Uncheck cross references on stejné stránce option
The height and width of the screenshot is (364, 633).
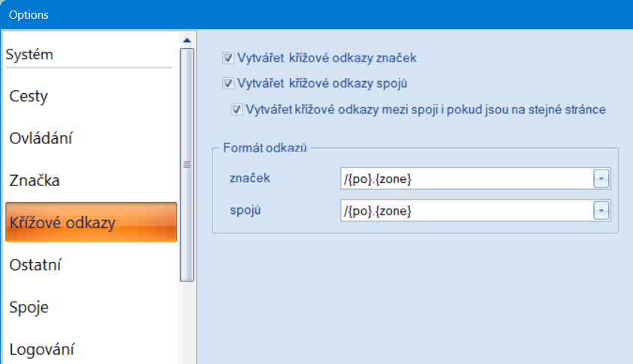pos(237,110)
